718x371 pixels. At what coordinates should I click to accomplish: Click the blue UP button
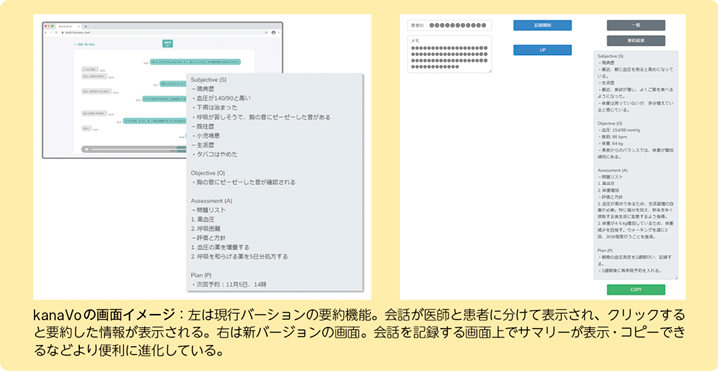tap(542, 50)
